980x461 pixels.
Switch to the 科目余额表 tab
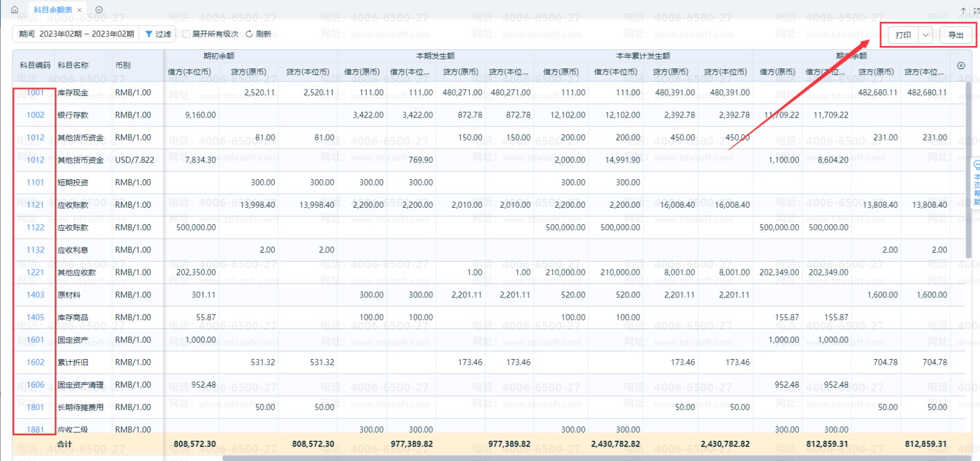point(53,10)
